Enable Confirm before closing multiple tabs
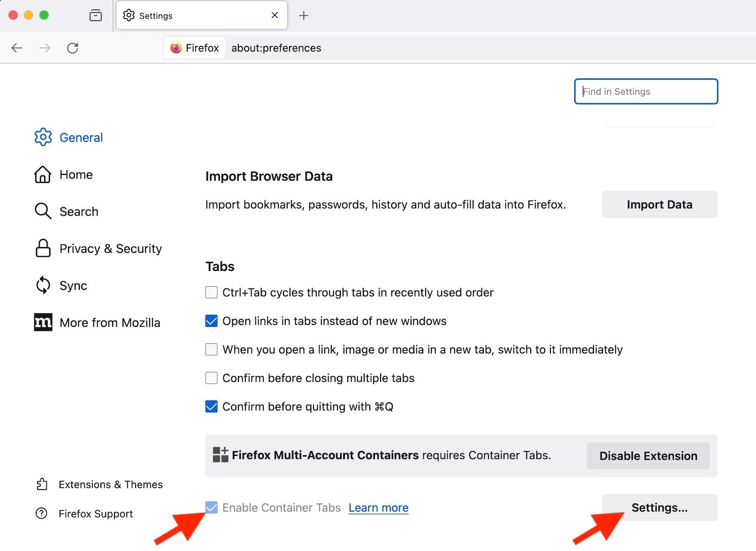This screenshot has width=756, height=551. click(x=211, y=378)
